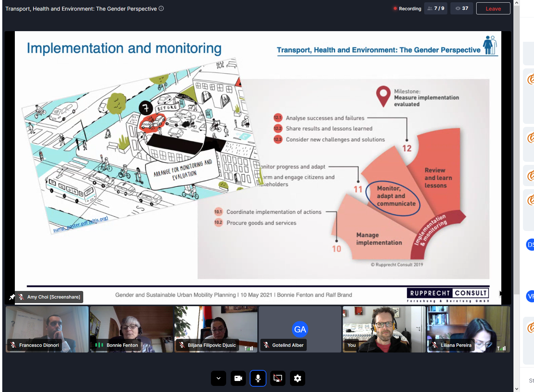This screenshot has height=392, width=534.
Task: Toggle the microphone button in the bottom toolbar
Action: point(258,378)
